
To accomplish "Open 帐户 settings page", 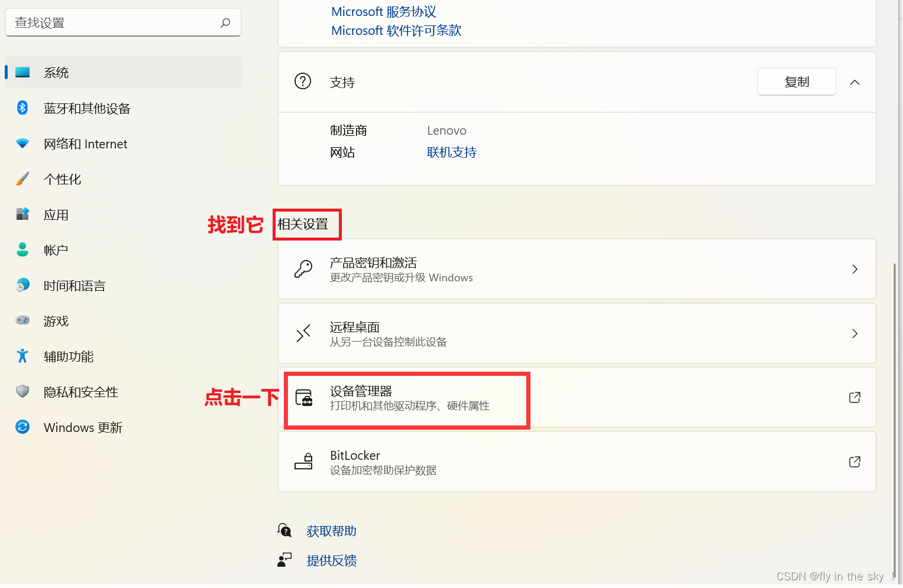I will coord(123,250).
